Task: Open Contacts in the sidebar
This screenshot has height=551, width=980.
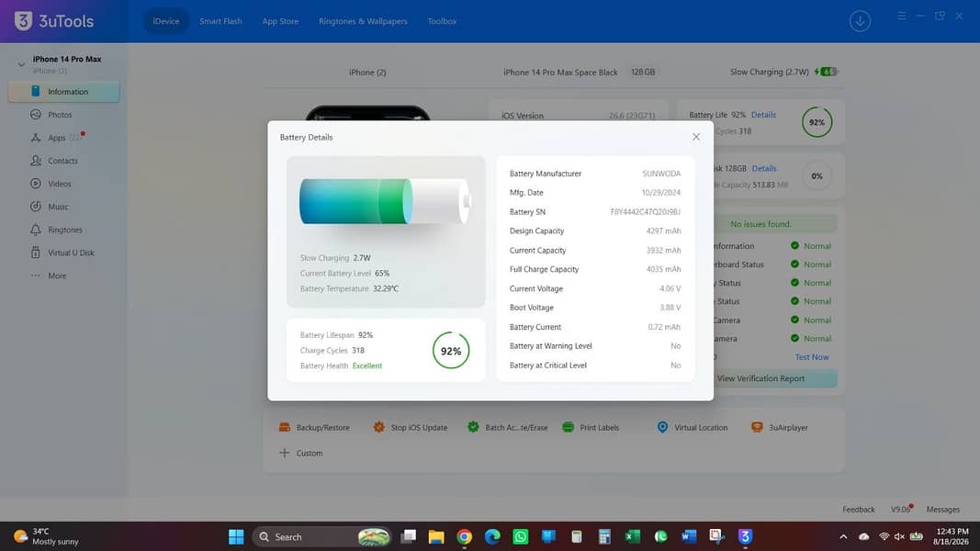Action: pyautogui.click(x=63, y=161)
